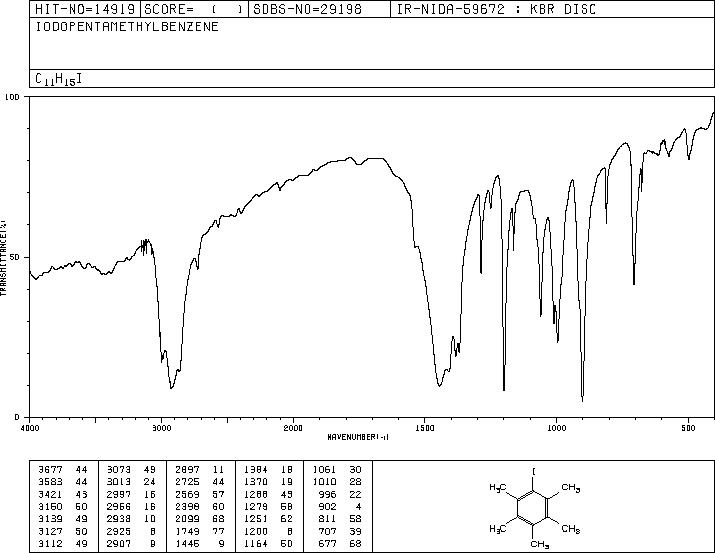Click the molecular formula C11H15I

click(x=58, y=79)
